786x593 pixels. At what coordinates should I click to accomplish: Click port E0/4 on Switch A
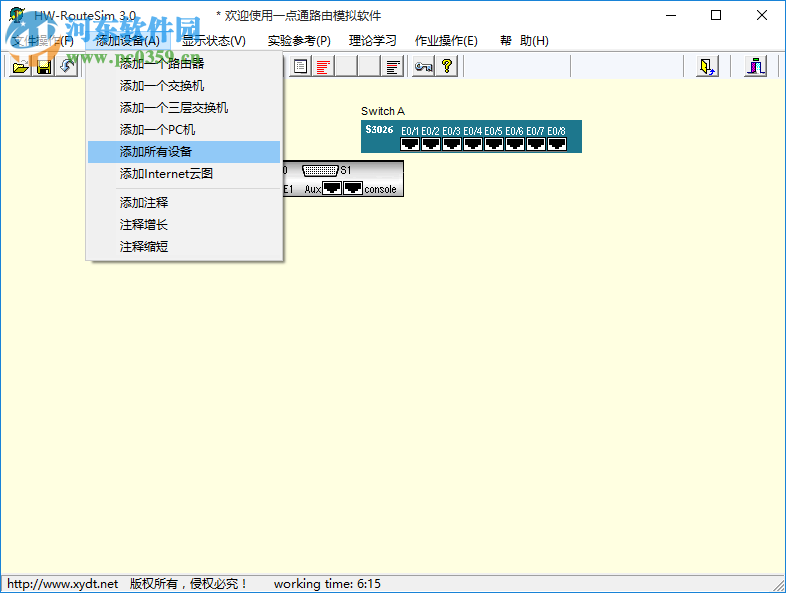(x=473, y=144)
